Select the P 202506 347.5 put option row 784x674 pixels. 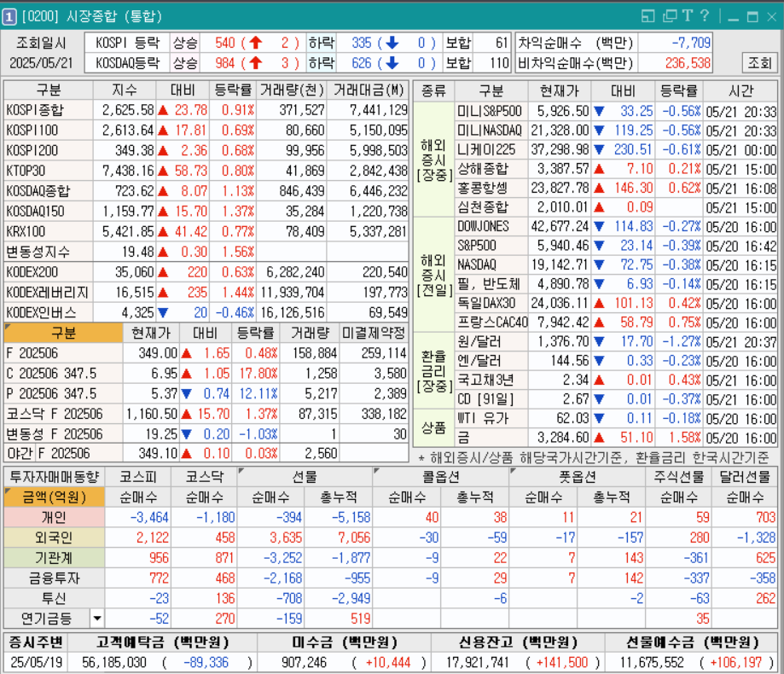click(x=206, y=394)
